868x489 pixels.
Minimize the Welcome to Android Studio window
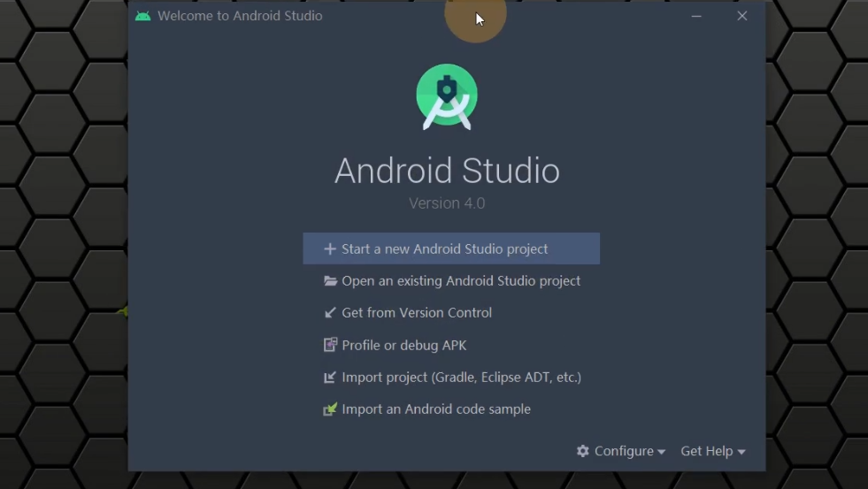click(696, 16)
